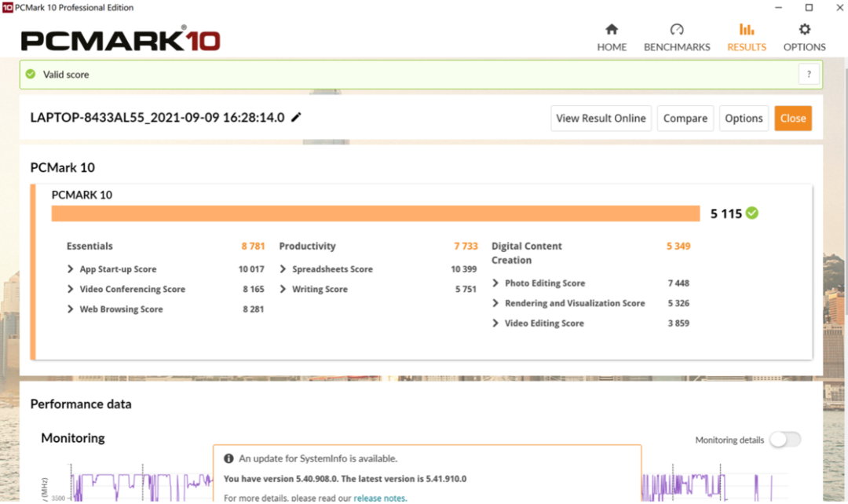The width and height of the screenshot is (848, 504).
Task: Click the orange PCMark 10 score bar
Action: coord(375,213)
